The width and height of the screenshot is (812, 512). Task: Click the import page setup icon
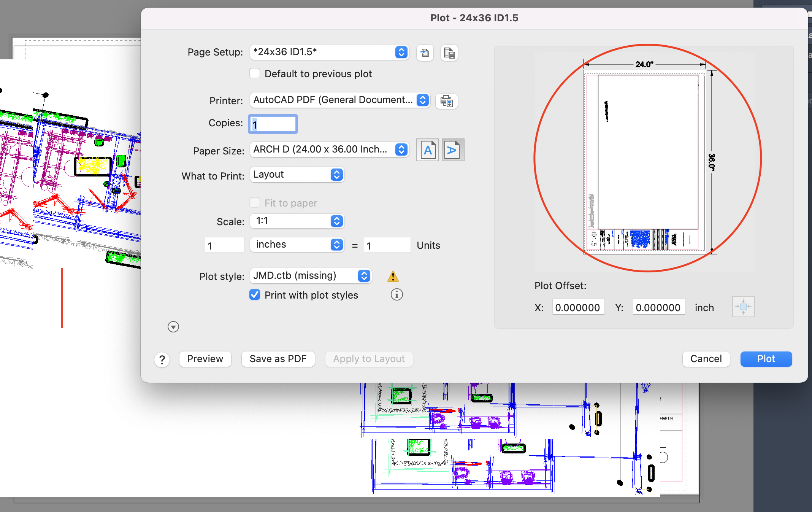click(425, 53)
